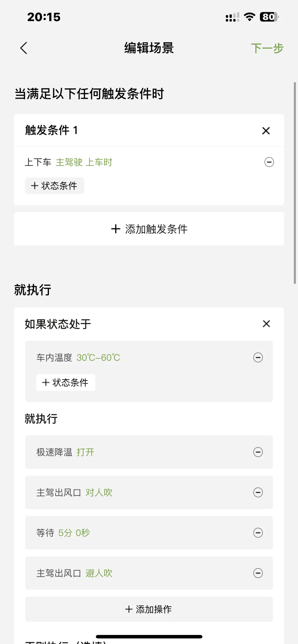298x644 pixels.
Task: Close the 如果状态处于 block
Action: point(266,324)
